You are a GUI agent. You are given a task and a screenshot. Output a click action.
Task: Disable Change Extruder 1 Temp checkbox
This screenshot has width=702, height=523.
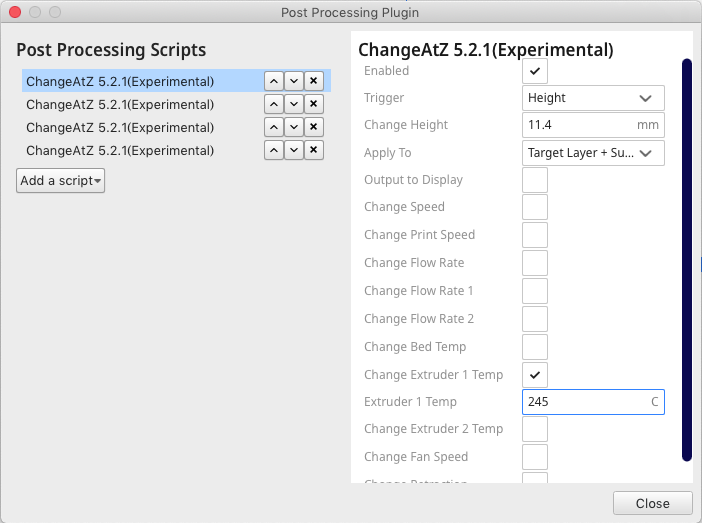(x=535, y=375)
